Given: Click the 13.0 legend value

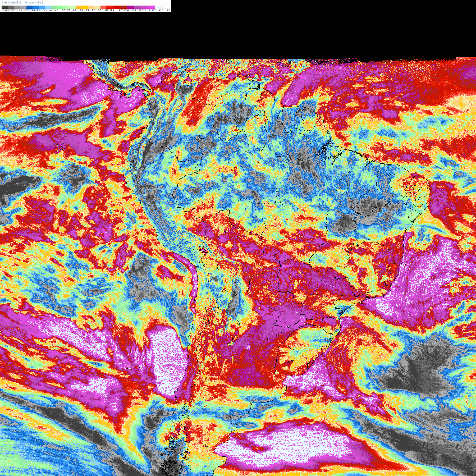Looking at the screenshot, I should coord(168,10).
